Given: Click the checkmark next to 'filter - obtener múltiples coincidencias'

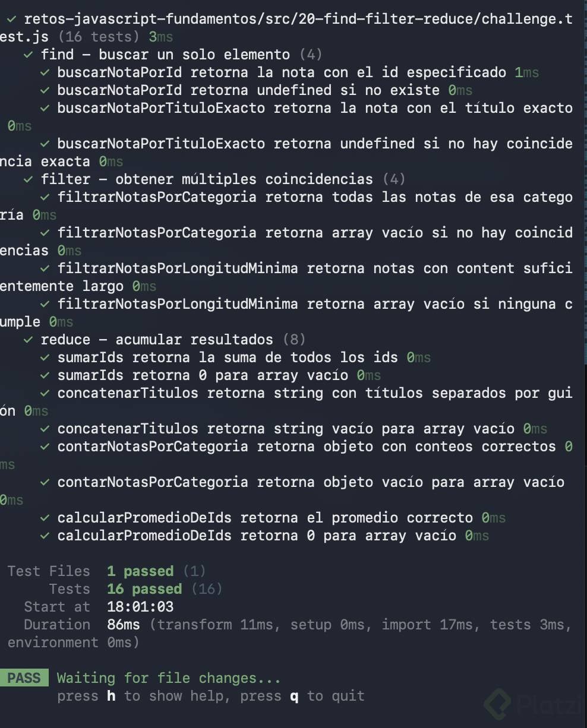Looking at the screenshot, I should [x=28, y=179].
